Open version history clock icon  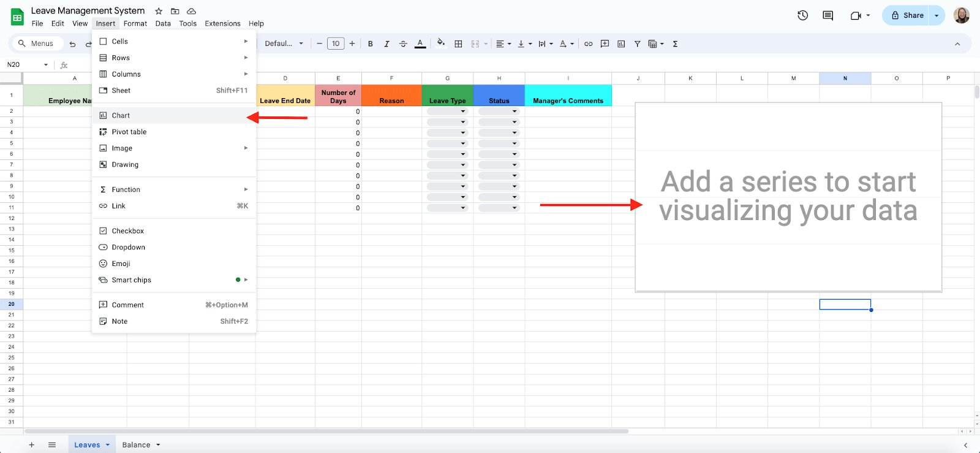click(x=803, y=15)
